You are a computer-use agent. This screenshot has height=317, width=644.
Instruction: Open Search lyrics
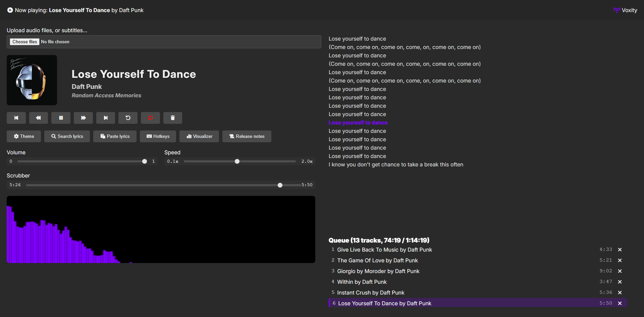tap(67, 136)
